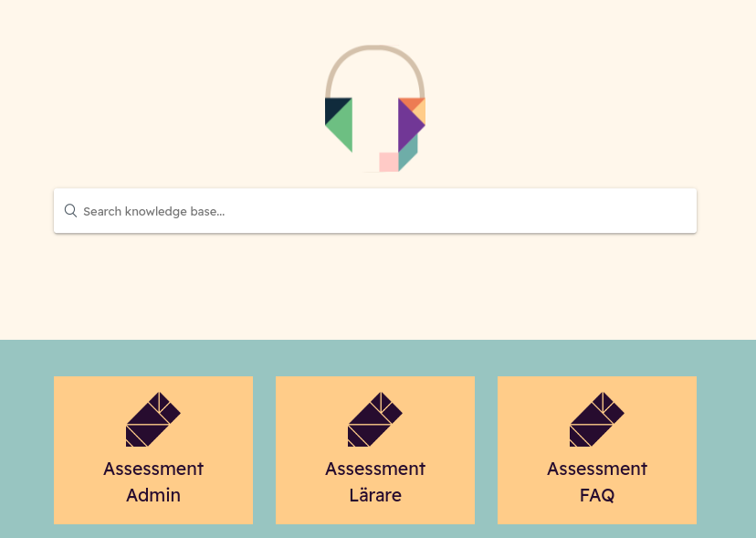
Task: Click the pink microphone square on logo
Action: pyautogui.click(x=389, y=162)
